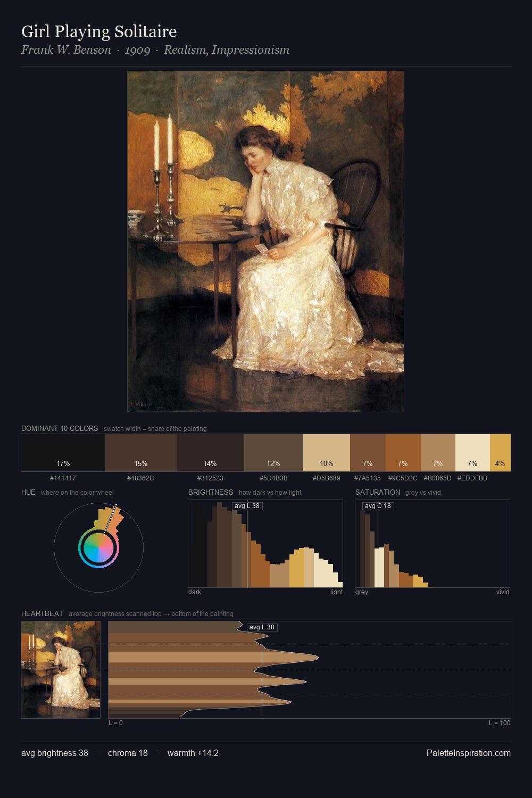Click the hex label #7A5135
The width and height of the screenshot is (532, 798).
coord(368,478)
